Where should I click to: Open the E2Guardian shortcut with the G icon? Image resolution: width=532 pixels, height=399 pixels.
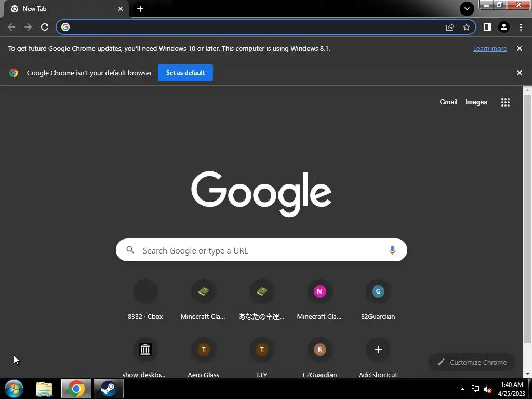378,300
